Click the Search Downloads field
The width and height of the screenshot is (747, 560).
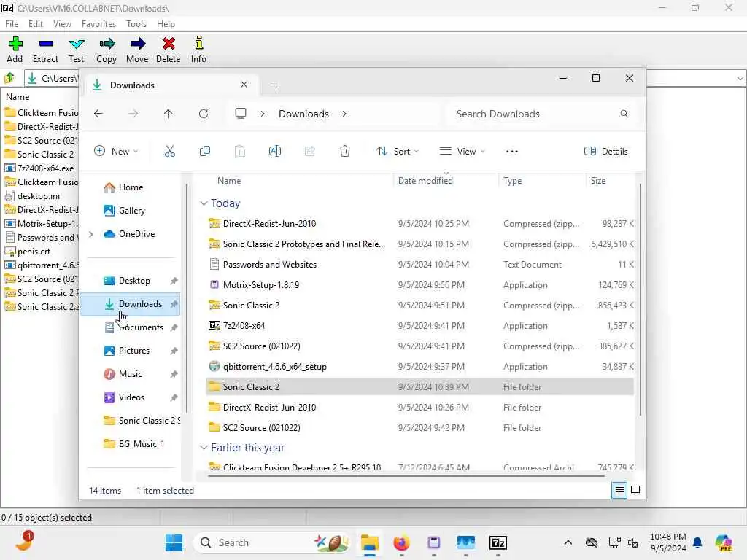[x=541, y=114]
